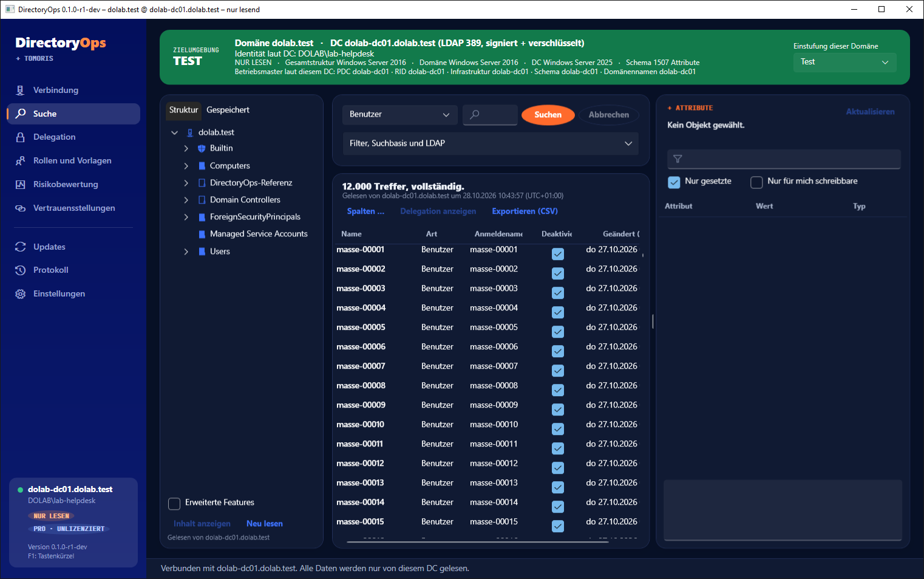
Task: Enable Nur für mich schreibbare checkbox
Action: [x=756, y=182]
